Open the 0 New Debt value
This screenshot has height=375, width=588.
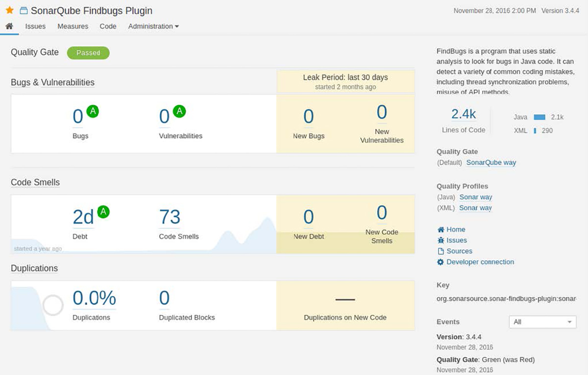[309, 217]
